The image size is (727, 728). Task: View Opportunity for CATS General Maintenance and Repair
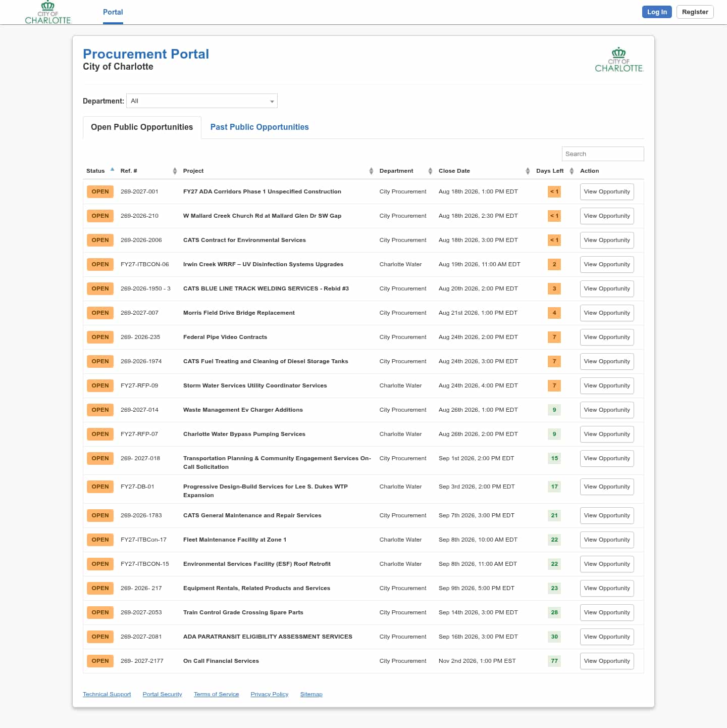point(607,516)
